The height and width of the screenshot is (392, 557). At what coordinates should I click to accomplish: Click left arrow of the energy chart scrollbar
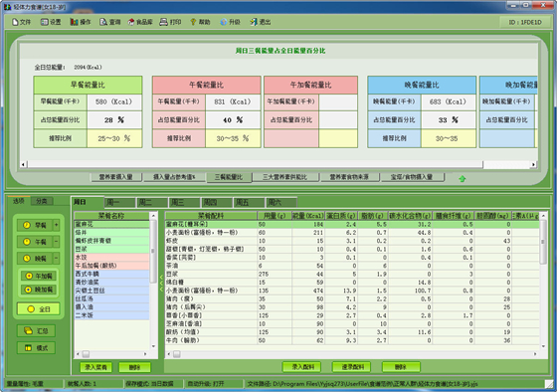point(24,164)
